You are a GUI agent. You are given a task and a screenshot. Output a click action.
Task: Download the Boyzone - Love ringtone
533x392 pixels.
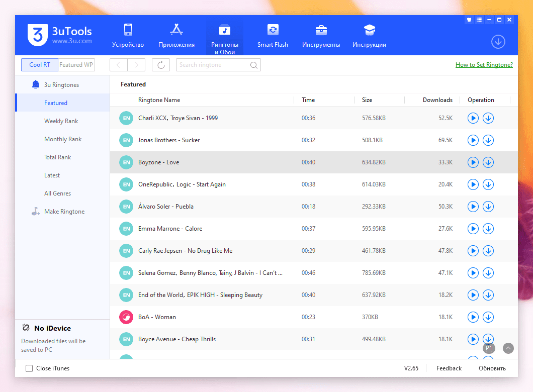[488, 162]
